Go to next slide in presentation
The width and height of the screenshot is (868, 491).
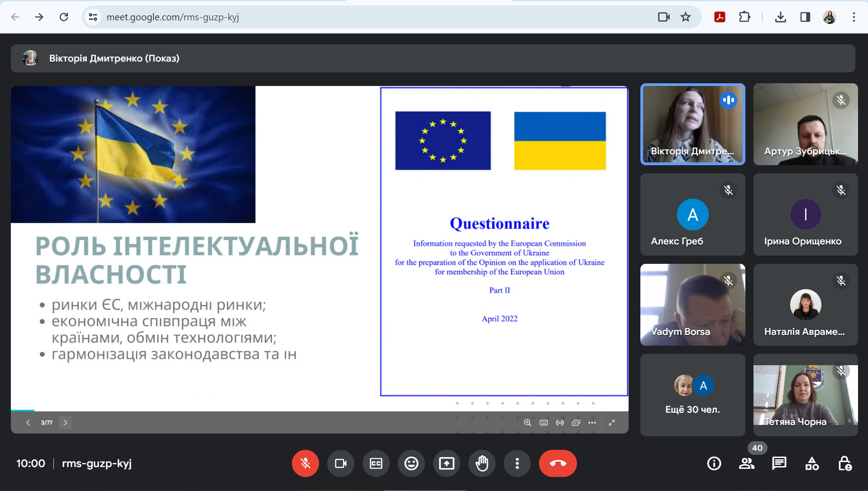point(65,423)
